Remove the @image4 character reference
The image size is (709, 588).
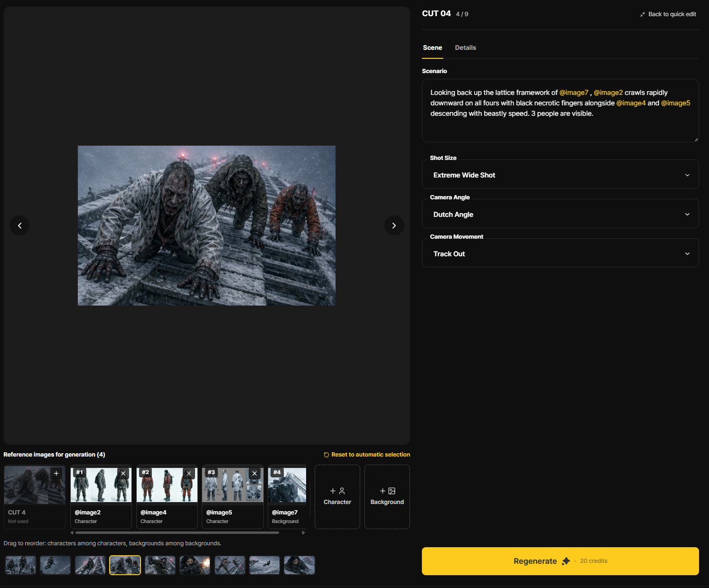[189, 473]
